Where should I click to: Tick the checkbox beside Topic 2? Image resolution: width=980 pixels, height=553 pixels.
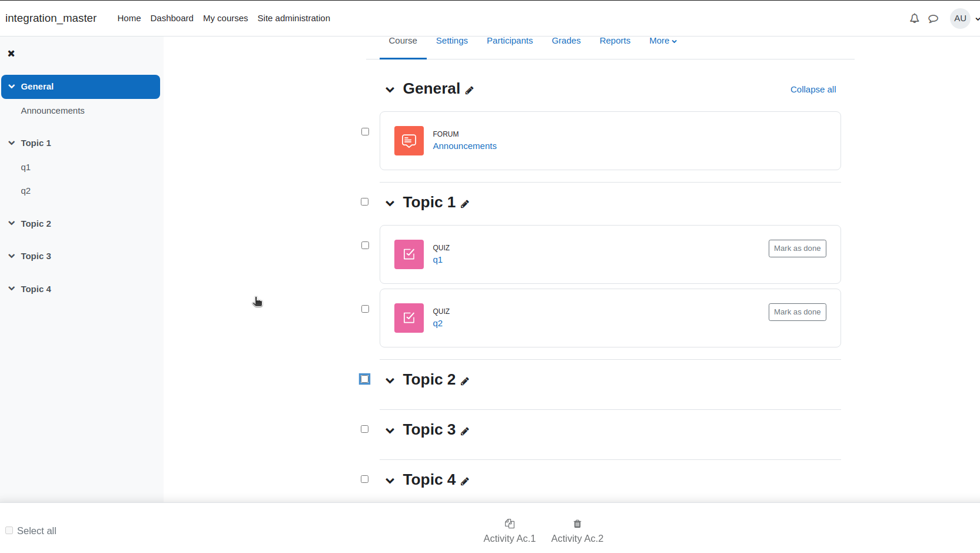click(x=365, y=379)
